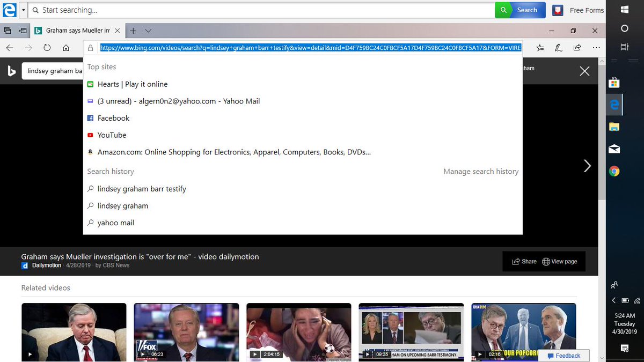
Task: Open Facebook top site suggestion
Action: point(303,118)
